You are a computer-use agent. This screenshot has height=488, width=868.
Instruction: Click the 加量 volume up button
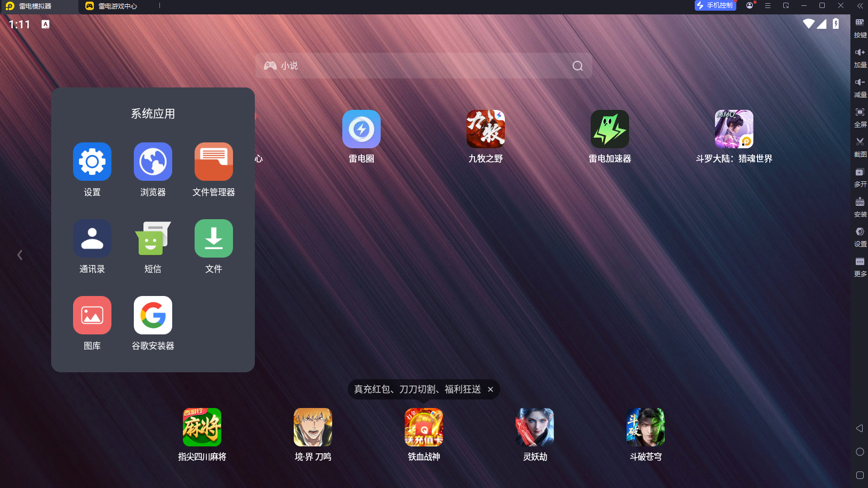[x=860, y=58]
